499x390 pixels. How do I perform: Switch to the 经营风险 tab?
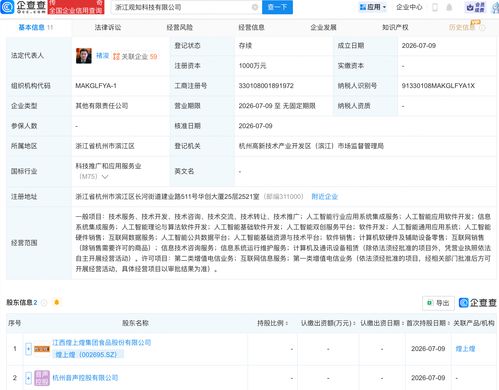[x=180, y=27]
